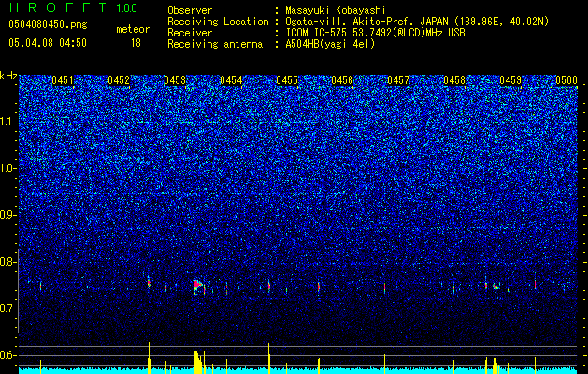Click the 0458 time marker
The height and width of the screenshot is (374, 588).
pyautogui.click(x=454, y=80)
